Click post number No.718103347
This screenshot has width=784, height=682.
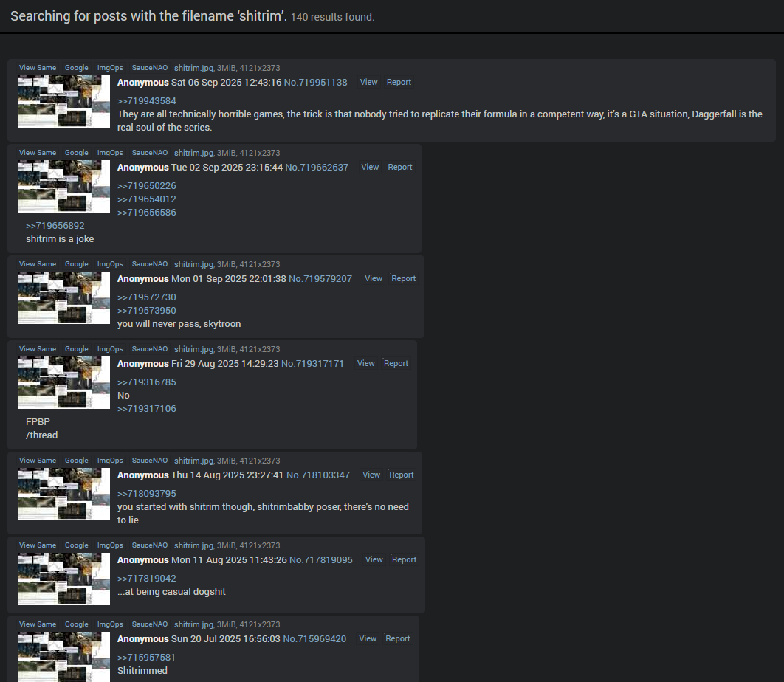coord(318,475)
